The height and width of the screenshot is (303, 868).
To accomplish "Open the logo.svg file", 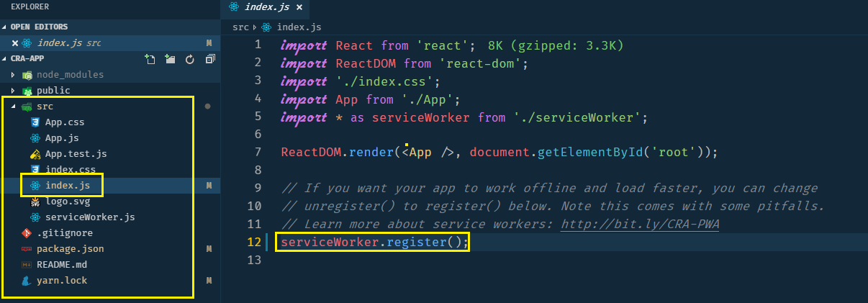I will coord(68,202).
